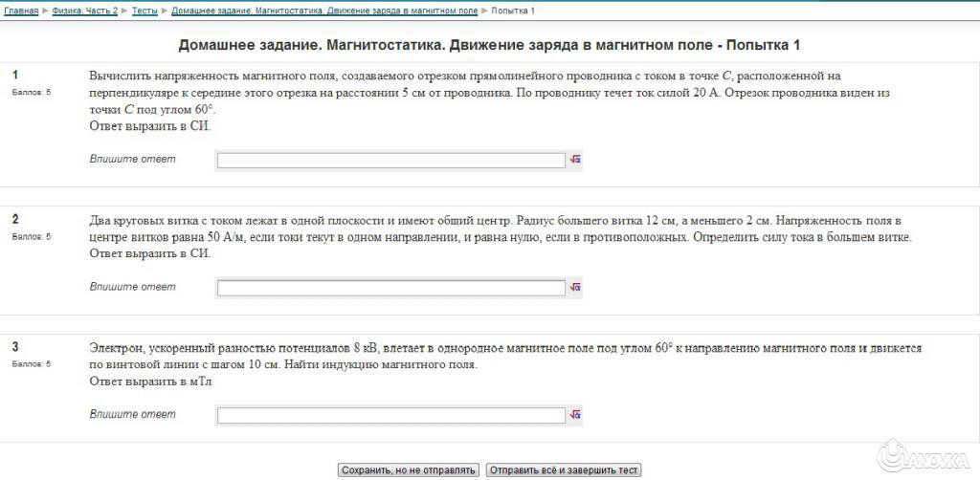Viewport: 980px width, 480px height.
Task: Open the 'Главная' breadcrumb link
Action: [21, 11]
